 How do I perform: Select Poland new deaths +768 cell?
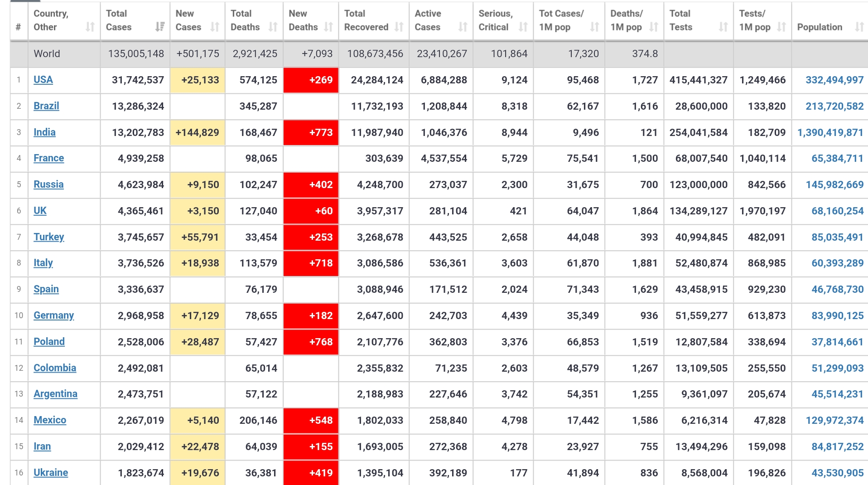click(311, 342)
